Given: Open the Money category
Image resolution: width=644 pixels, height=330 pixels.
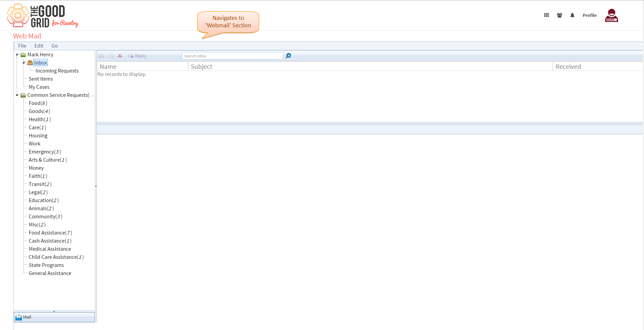Looking at the screenshot, I should pos(36,168).
